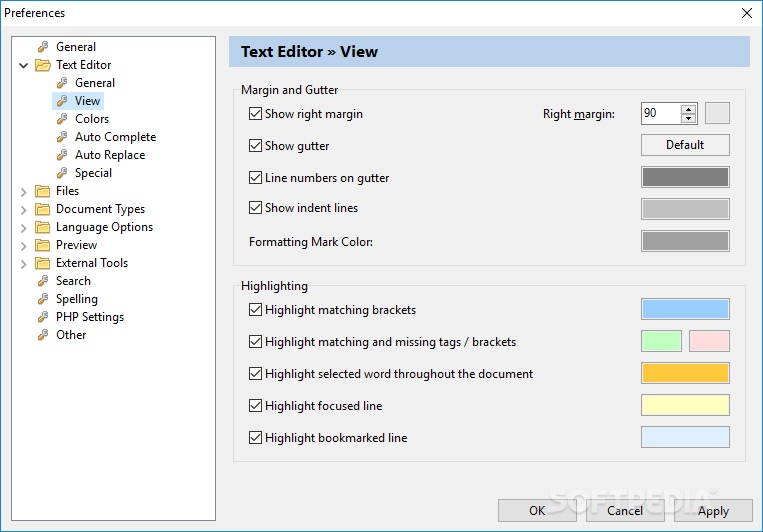Click the wrench icon beside PHP Settings
The width and height of the screenshot is (763, 532).
pyautogui.click(x=43, y=317)
